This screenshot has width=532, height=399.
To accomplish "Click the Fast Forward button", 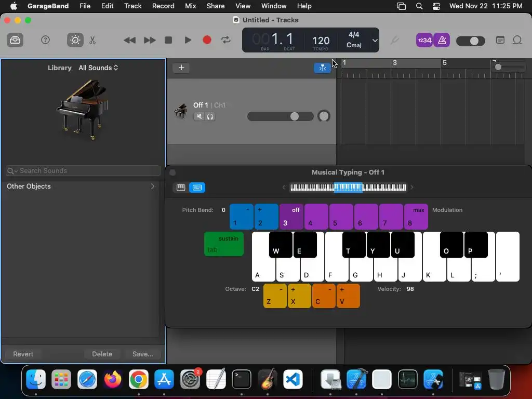I will 149,40.
